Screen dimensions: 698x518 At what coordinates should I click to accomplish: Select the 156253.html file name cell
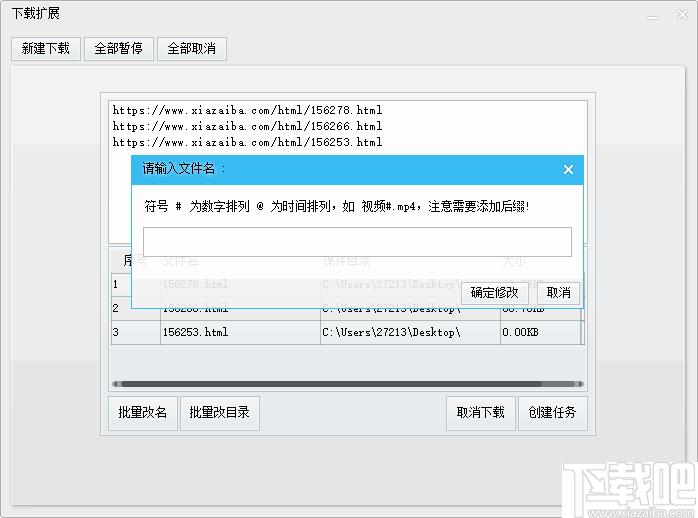point(239,332)
